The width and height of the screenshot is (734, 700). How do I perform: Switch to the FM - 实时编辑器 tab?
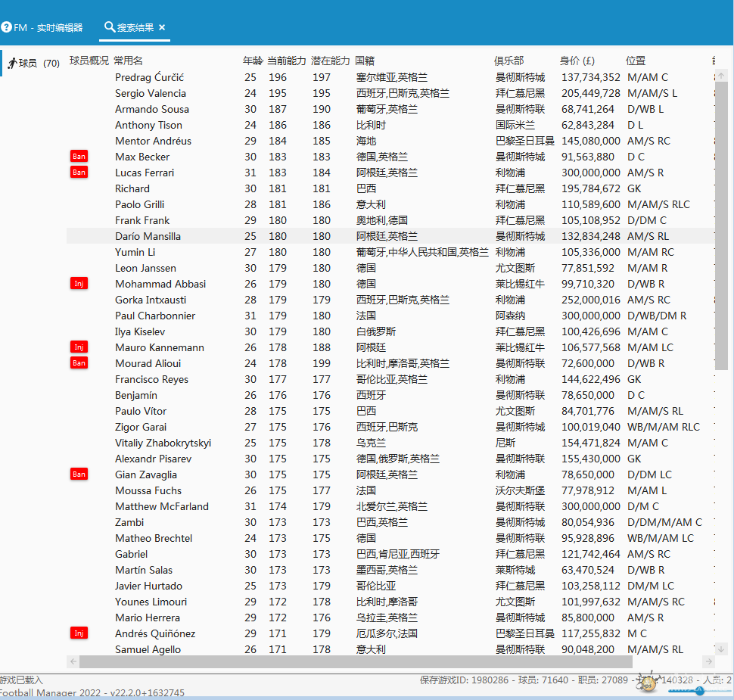(x=42, y=28)
